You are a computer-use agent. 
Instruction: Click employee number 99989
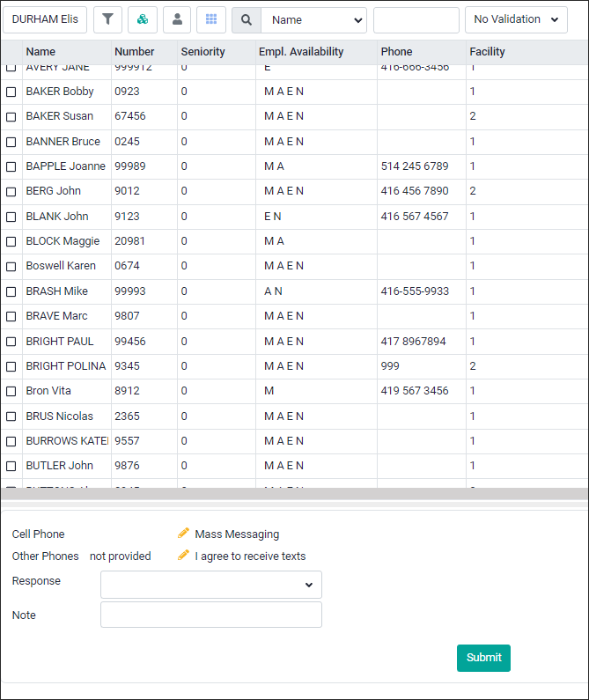click(130, 166)
